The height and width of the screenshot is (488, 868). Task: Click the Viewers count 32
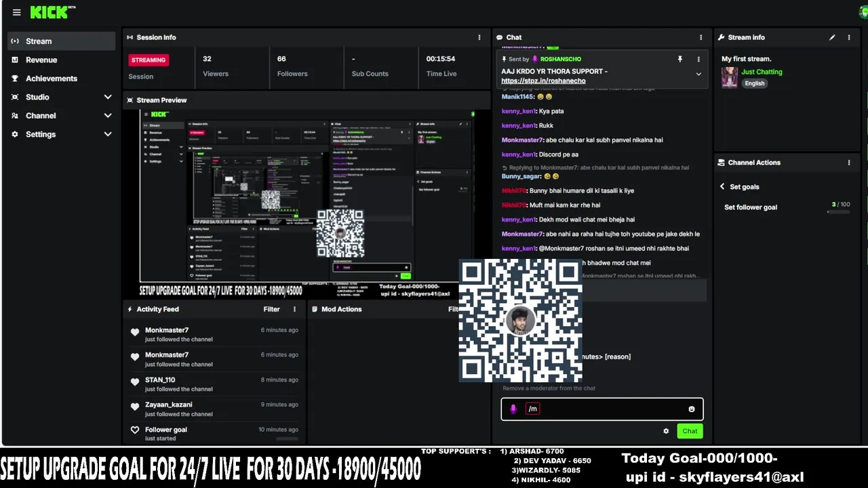(x=208, y=59)
